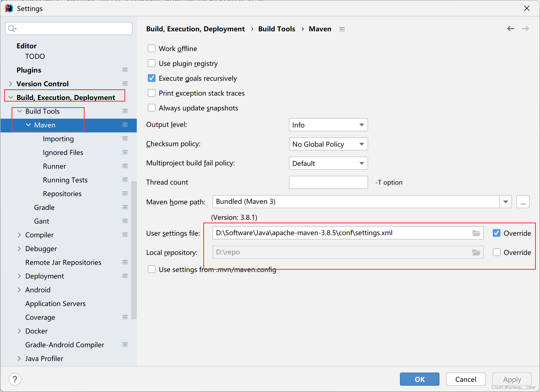
Task: Open Maven home path dropdown arrow
Action: 506,202
